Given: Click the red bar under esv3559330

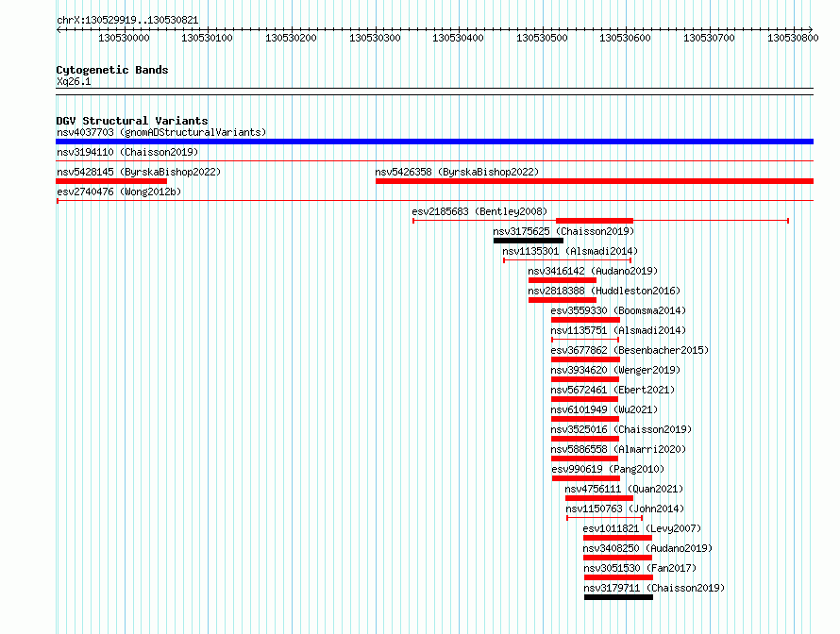Looking at the screenshot, I should (x=585, y=320).
